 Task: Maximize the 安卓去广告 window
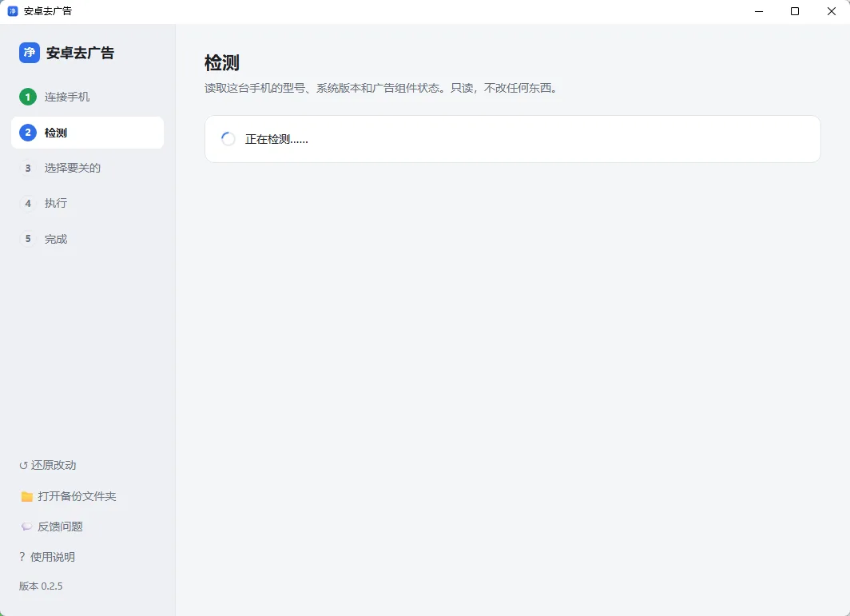[795, 11]
